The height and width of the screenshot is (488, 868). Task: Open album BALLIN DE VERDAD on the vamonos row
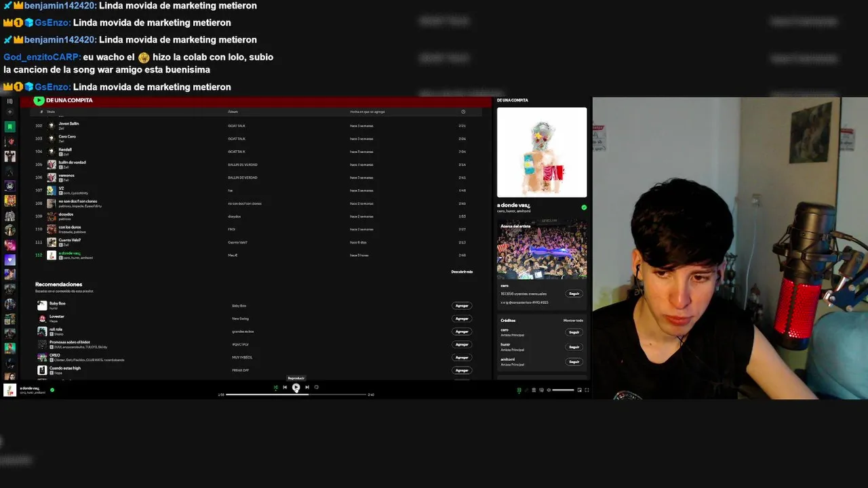pos(243,178)
